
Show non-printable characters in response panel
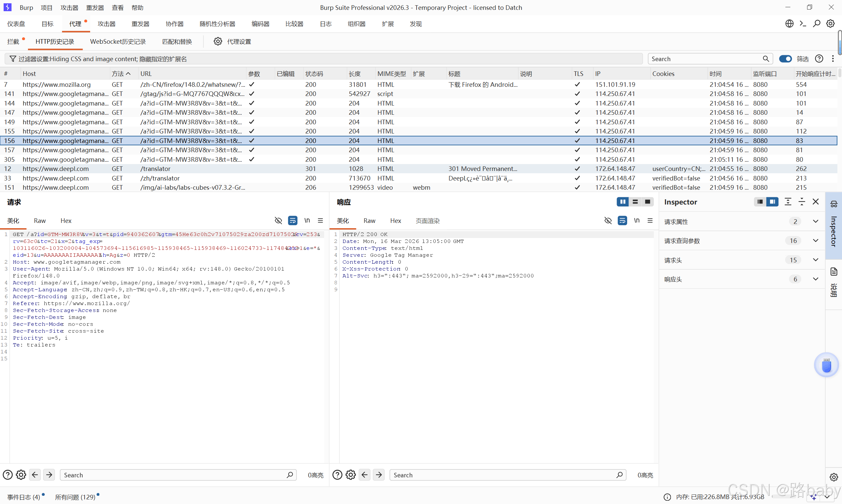point(636,220)
